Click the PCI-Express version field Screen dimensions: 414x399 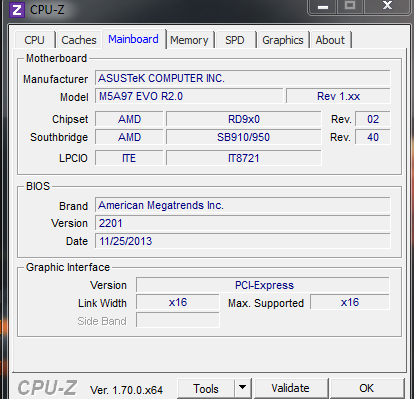point(263,285)
